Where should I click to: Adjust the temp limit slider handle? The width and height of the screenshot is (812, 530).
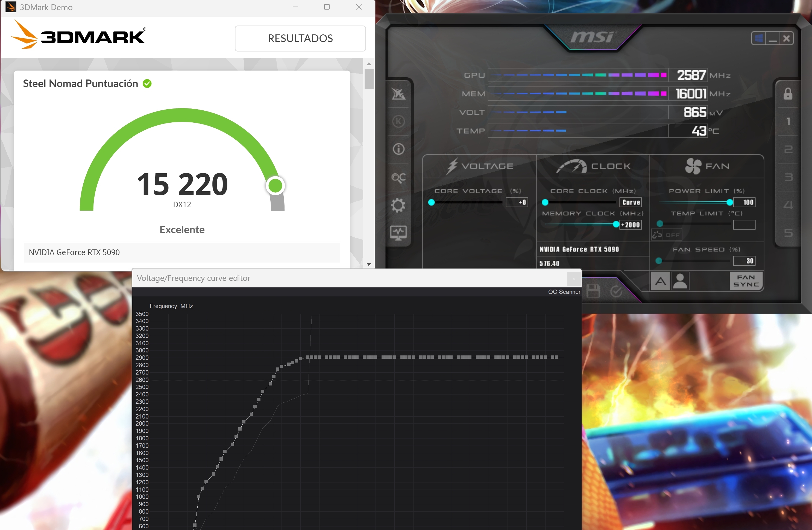click(660, 224)
